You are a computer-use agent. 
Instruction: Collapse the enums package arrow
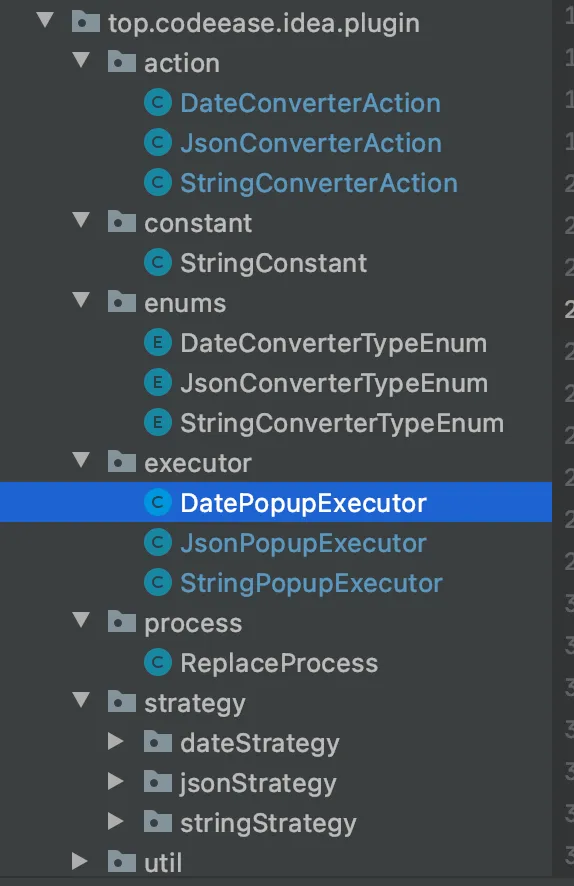81,300
